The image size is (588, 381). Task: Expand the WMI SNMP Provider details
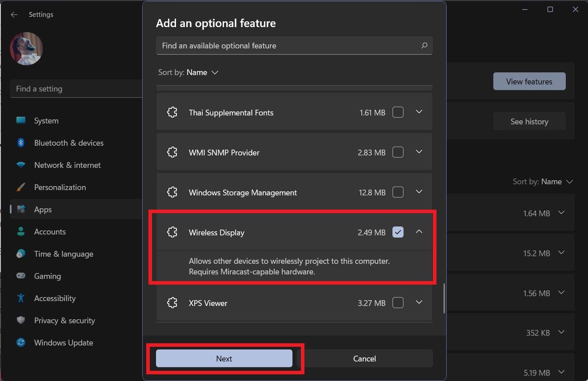419,152
